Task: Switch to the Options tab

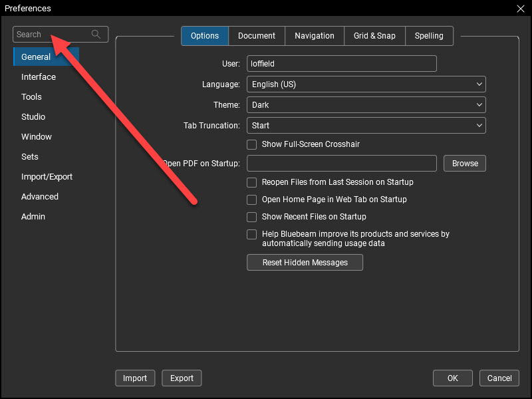Action: coord(205,36)
